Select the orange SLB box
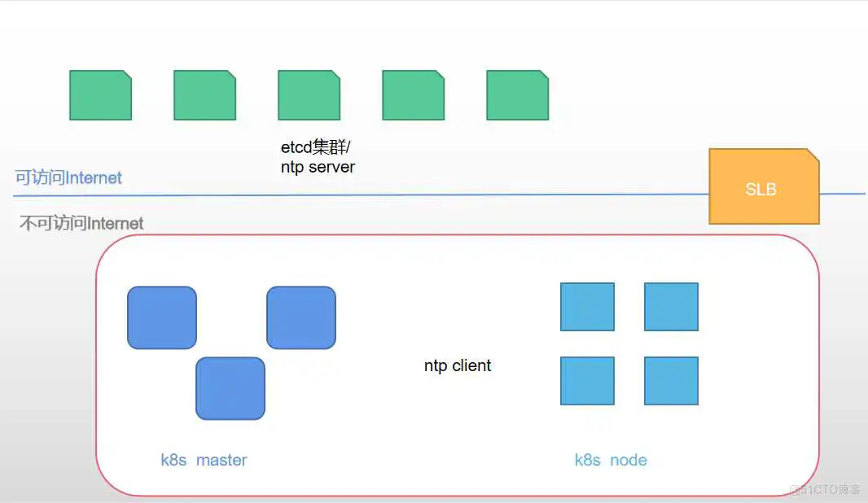The width and height of the screenshot is (868, 503). click(x=763, y=186)
